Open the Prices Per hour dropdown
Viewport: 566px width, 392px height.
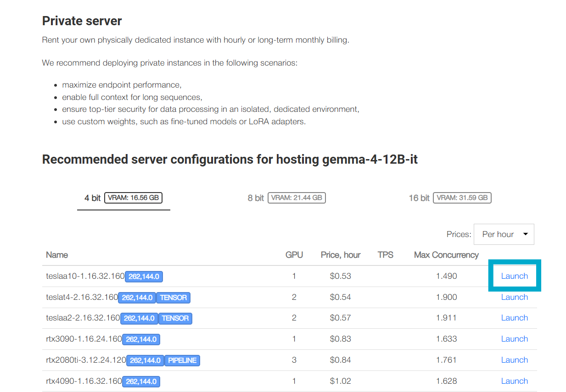(504, 234)
